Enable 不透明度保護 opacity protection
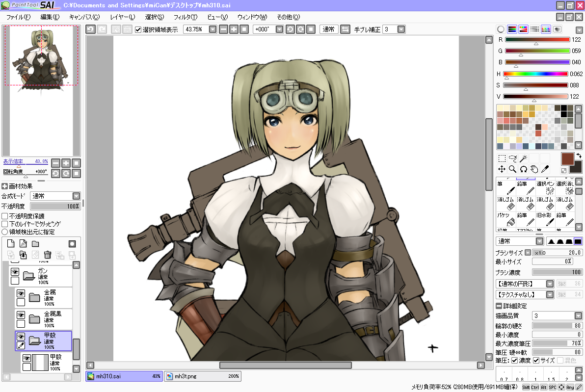The height and width of the screenshot is (392, 585). (x=5, y=216)
